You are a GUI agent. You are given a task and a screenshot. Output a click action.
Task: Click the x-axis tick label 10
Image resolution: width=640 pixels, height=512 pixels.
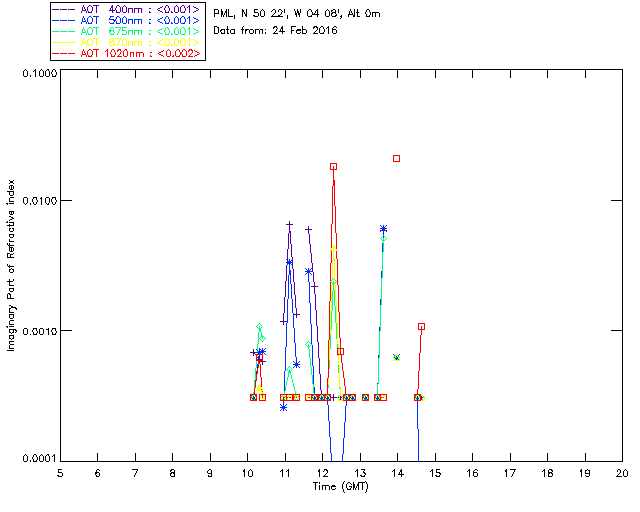click(x=248, y=473)
